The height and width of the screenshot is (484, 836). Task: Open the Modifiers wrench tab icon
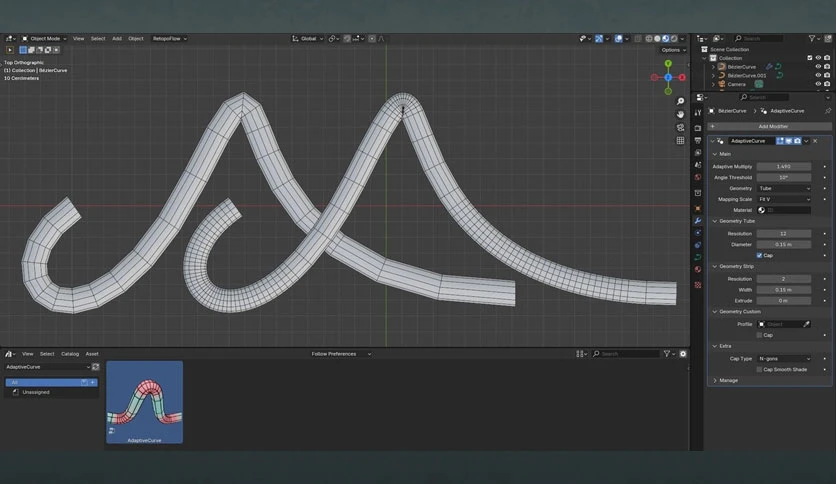coord(698,221)
